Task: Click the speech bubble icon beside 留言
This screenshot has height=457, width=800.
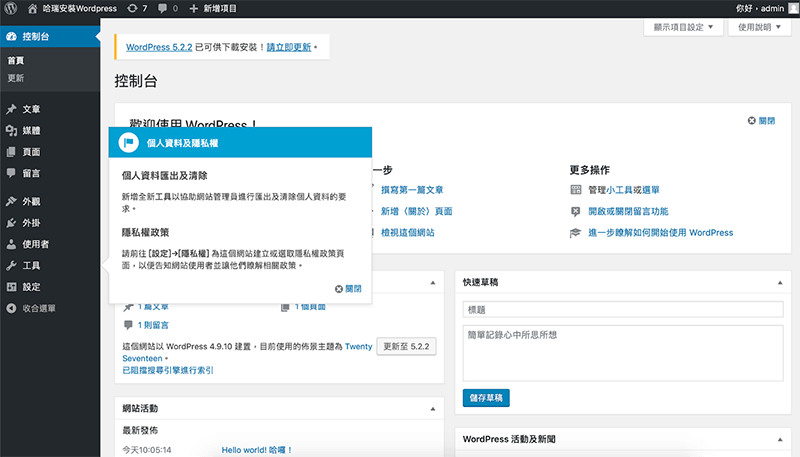Action: (11, 173)
